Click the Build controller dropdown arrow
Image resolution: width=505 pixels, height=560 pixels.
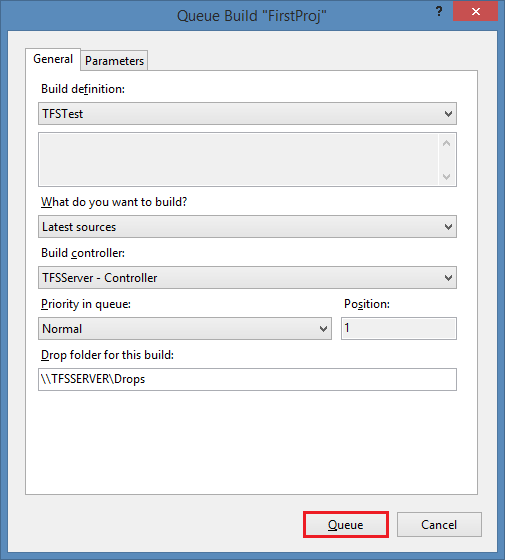[448, 278]
